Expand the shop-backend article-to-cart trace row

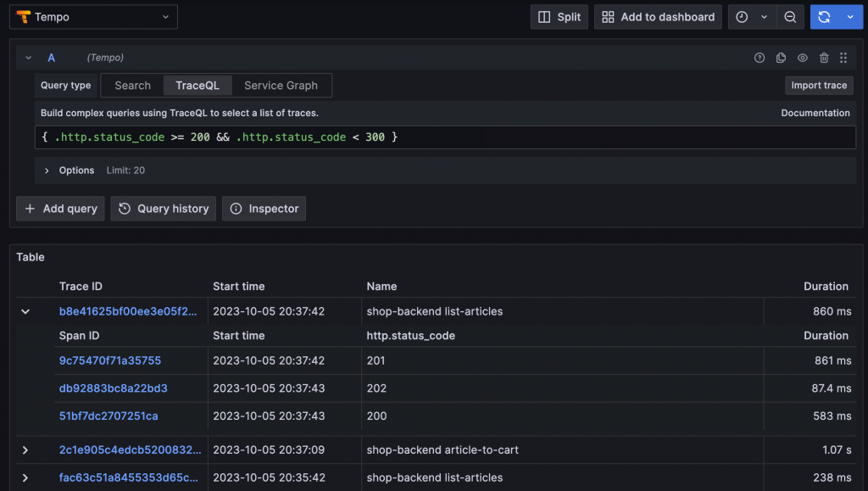pos(25,449)
